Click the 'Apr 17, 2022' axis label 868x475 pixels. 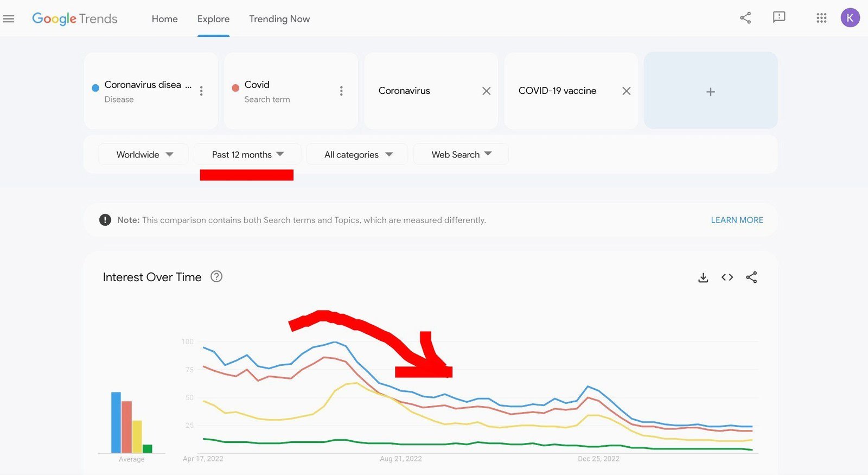203,459
